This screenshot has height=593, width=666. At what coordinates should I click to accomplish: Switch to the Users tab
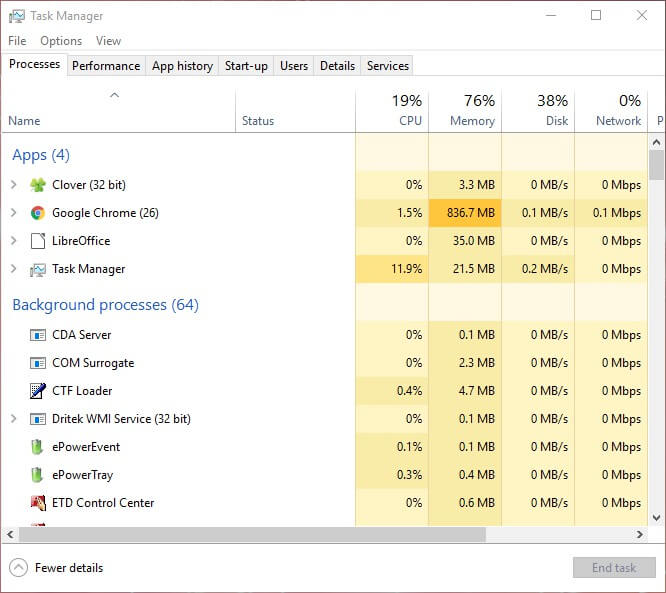click(294, 66)
